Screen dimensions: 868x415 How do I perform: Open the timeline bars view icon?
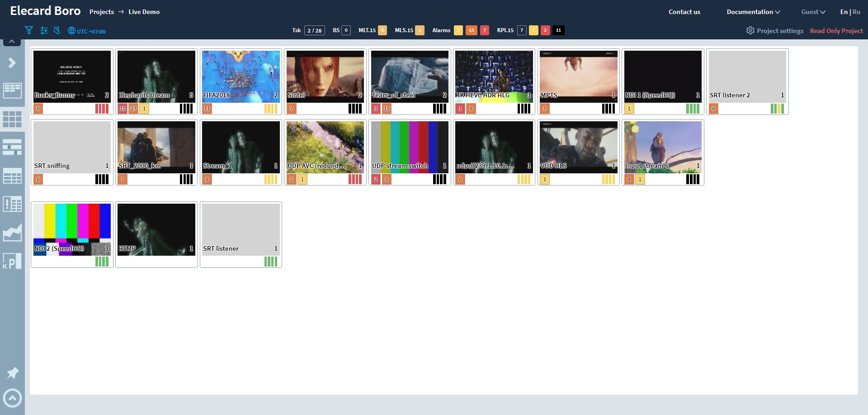(x=12, y=147)
